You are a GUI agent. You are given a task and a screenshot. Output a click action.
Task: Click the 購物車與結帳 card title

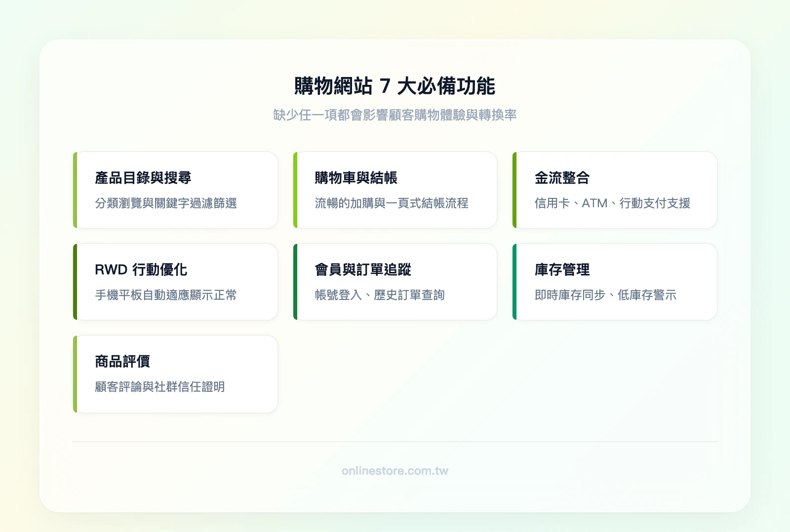tap(356, 178)
